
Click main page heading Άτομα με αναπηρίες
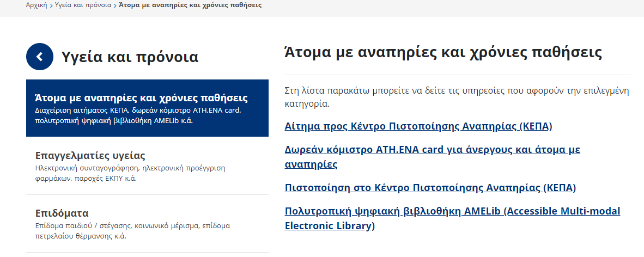tap(443, 53)
